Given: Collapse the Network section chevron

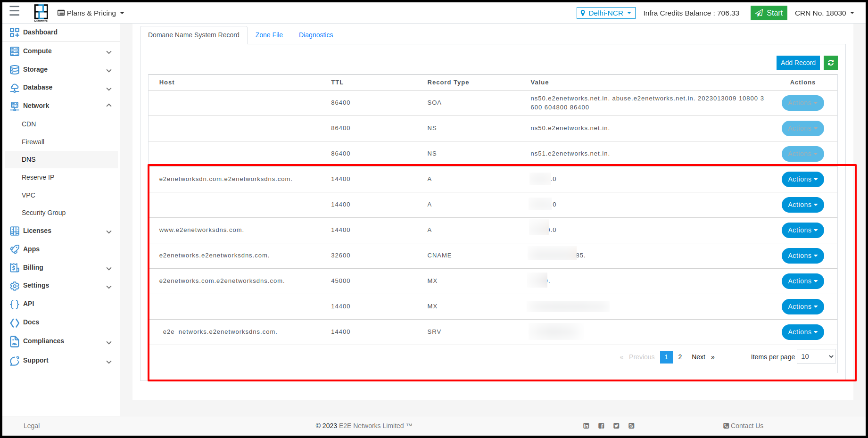Looking at the screenshot, I should coord(109,105).
